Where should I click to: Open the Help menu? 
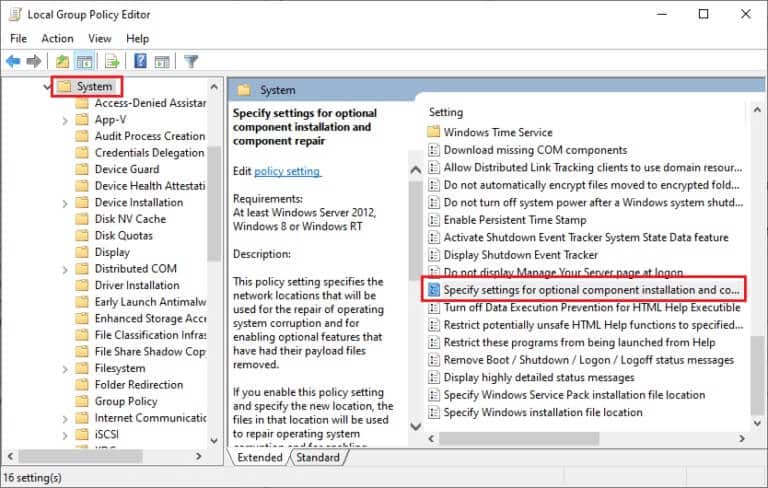point(137,38)
